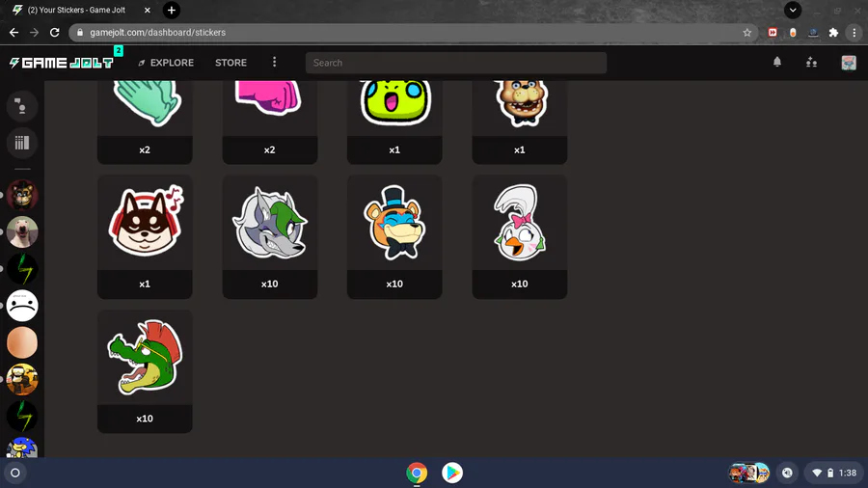Open the orange sphere community avatar
The height and width of the screenshot is (488, 868).
point(22,342)
